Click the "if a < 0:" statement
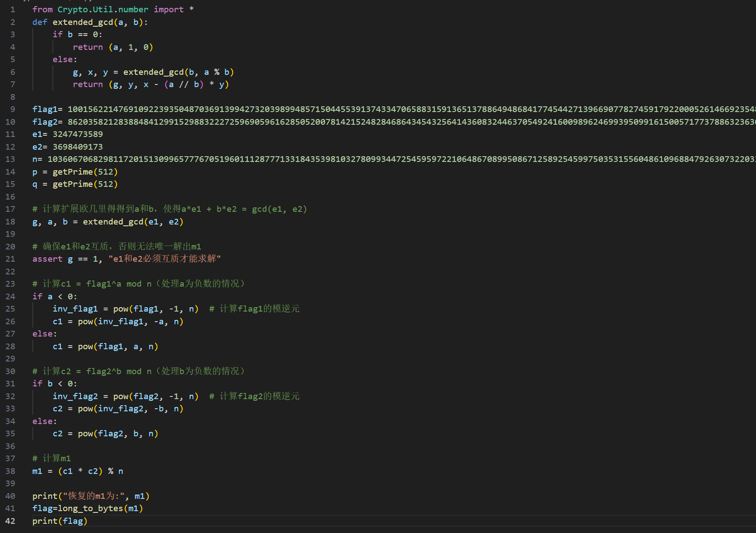 pos(55,297)
